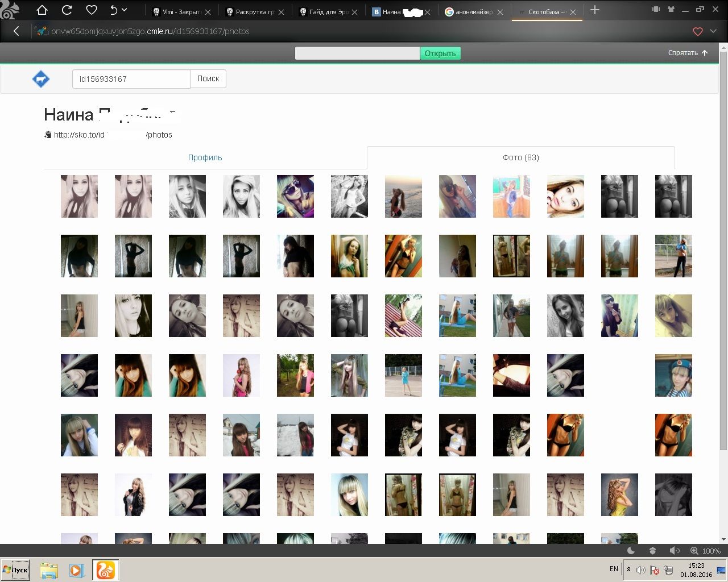Click the back arrow beside address bar
728x582 pixels.
(16, 31)
